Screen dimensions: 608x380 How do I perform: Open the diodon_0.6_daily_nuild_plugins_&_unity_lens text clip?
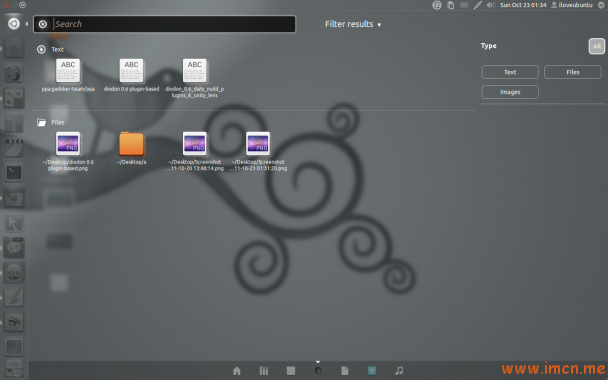pos(195,78)
